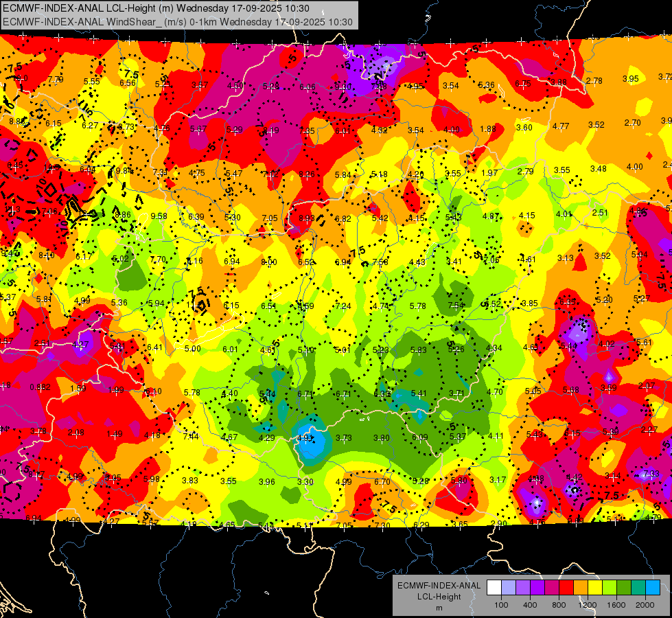Click the legend label 1600

pyautogui.click(x=616, y=605)
